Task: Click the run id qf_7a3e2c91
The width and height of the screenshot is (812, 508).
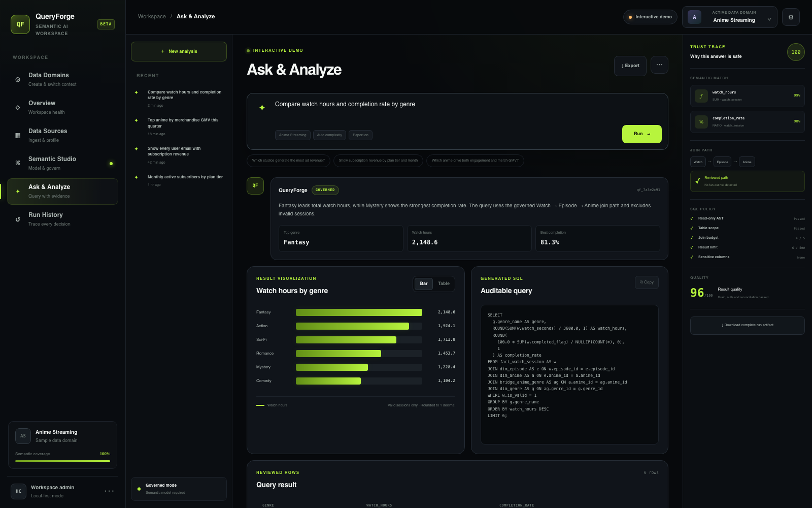Action: point(649,190)
